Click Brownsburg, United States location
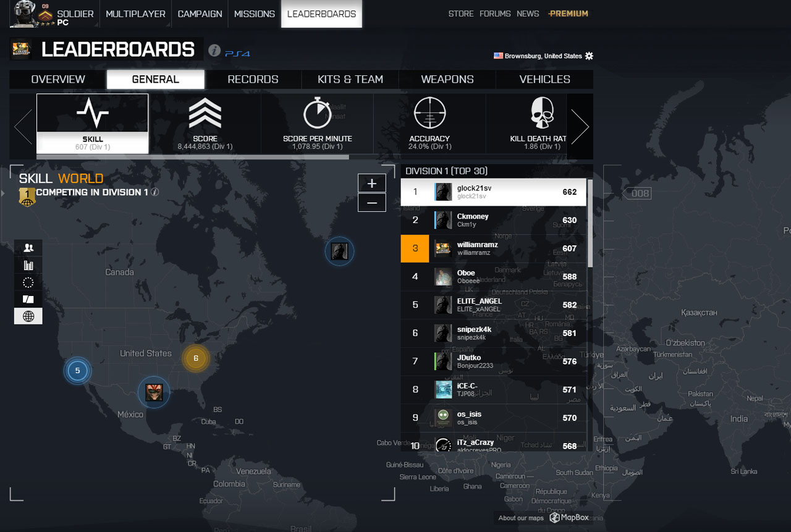Image resolution: width=791 pixels, height=532 pixels. [543, 56]
